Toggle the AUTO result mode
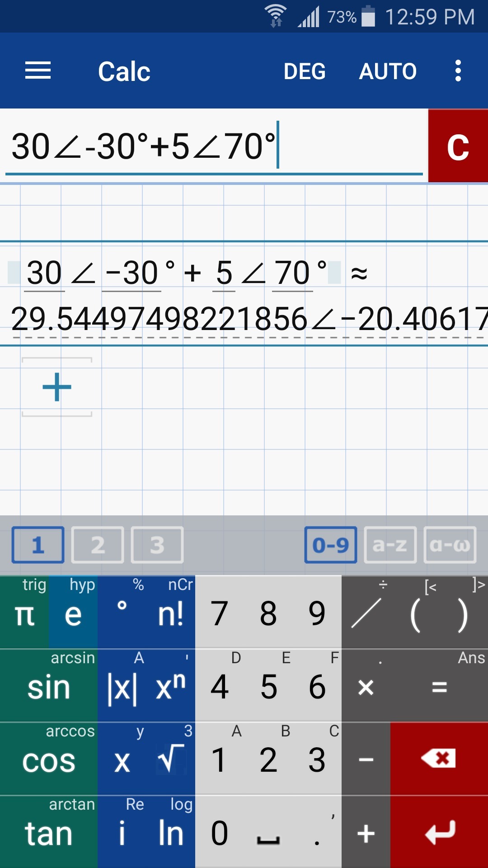The image size is (488, 868). point(388,71)
